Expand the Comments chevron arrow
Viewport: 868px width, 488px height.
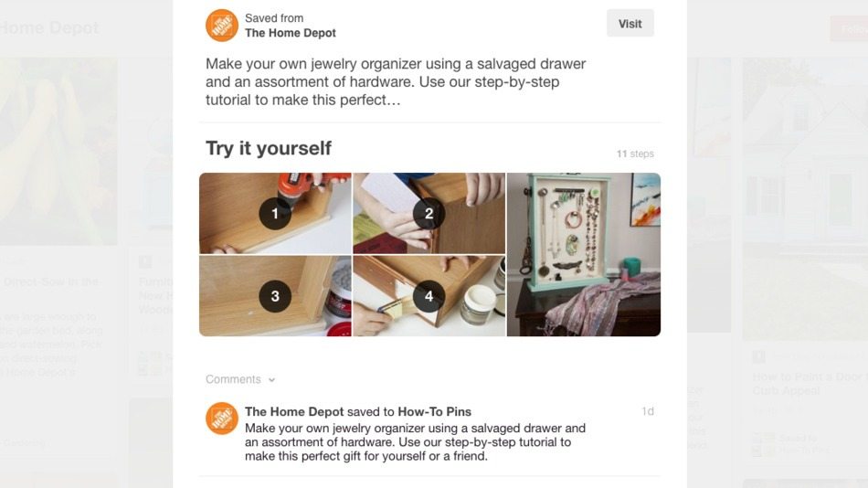(271, 380)
